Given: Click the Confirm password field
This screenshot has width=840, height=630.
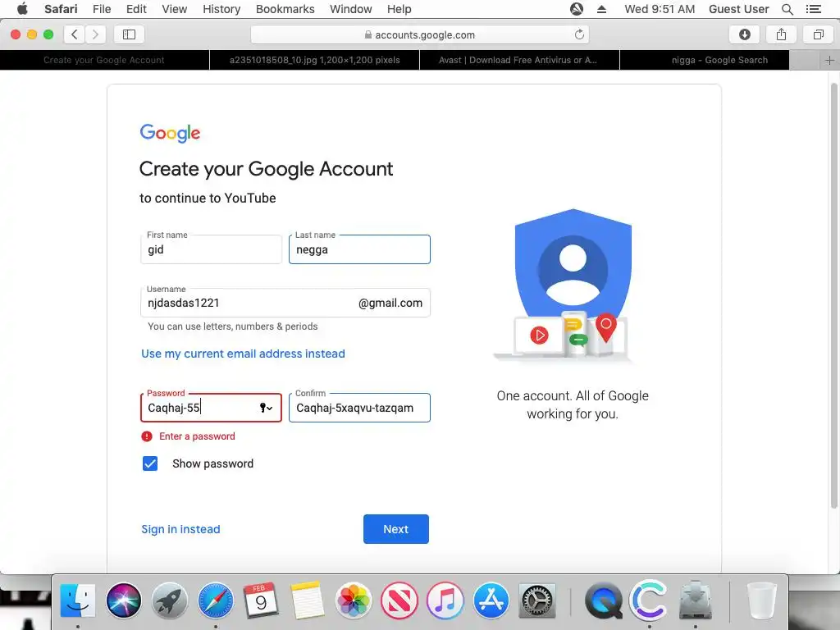Looking at the screenshot, I should click(x=359, y=408).
